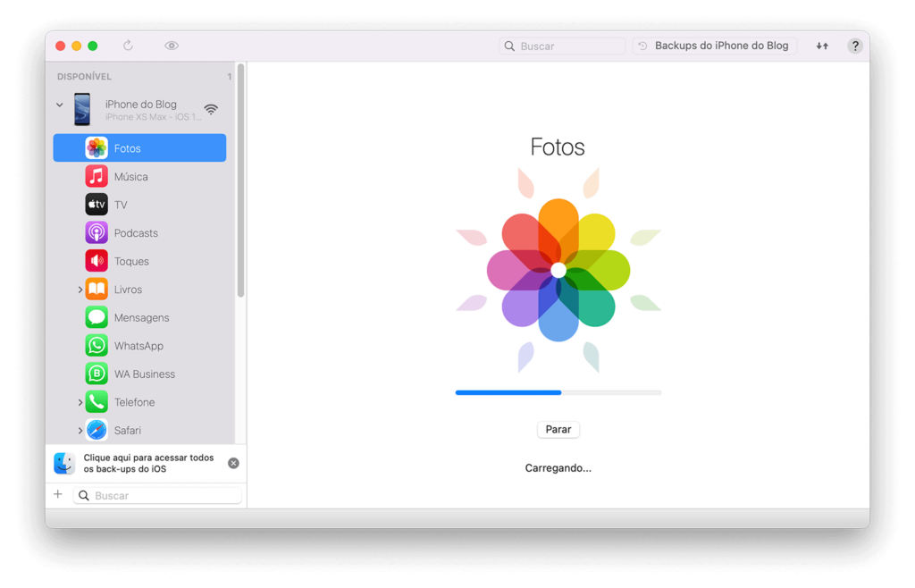Viewport: 915px width, 588px height.
Task: Expand the Safari tree item
Action: [80, 431]
